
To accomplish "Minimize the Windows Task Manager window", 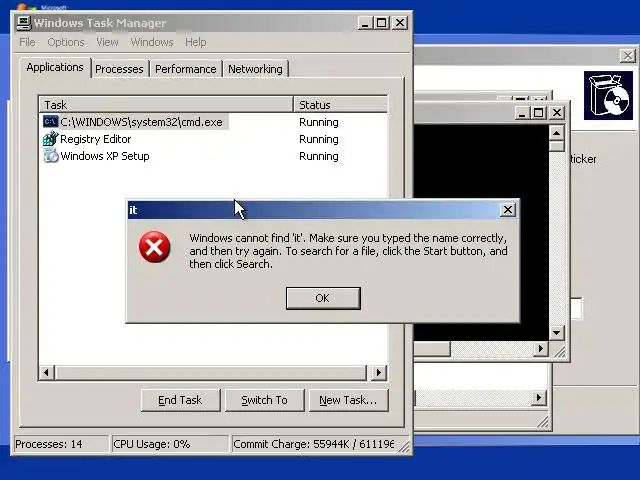I will click(x=365, y=23).
